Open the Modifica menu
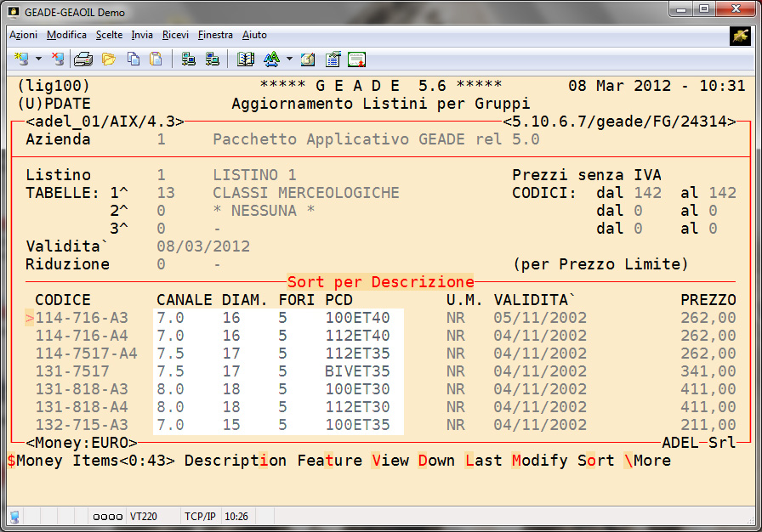Image resolution: width=762 pixels, height=532 pixels. [x=66, y=35]
